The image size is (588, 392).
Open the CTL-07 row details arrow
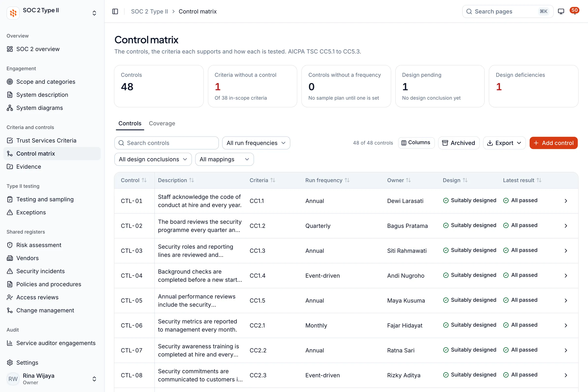(566, 350)
